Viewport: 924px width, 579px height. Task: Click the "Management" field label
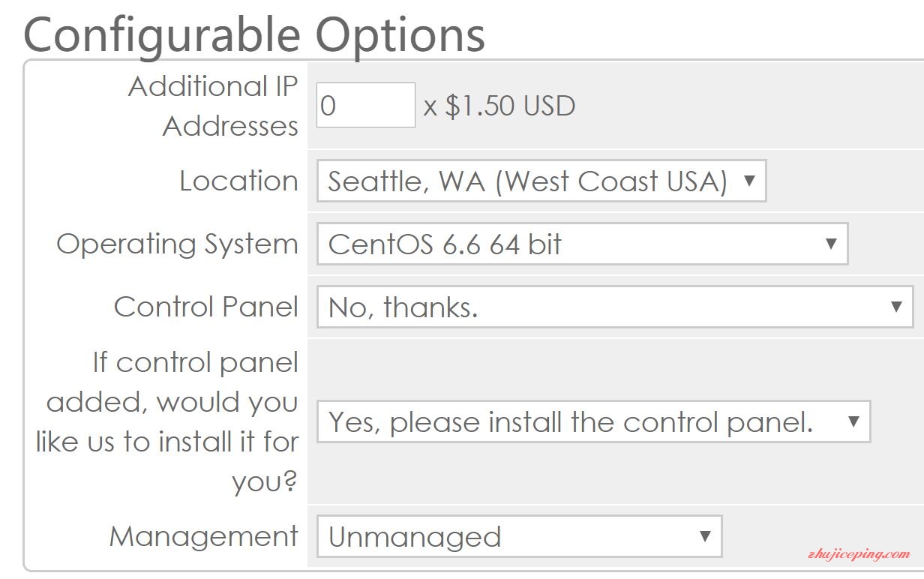tap(204, 536)
